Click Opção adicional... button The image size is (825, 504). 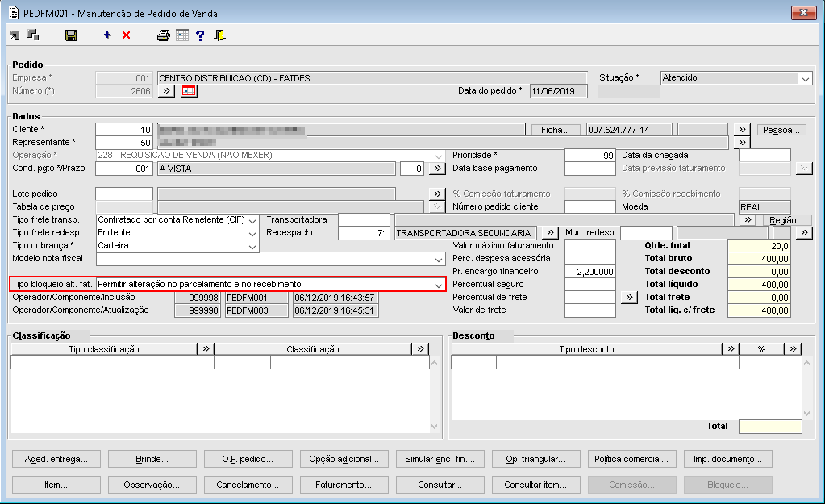[344, 459]
